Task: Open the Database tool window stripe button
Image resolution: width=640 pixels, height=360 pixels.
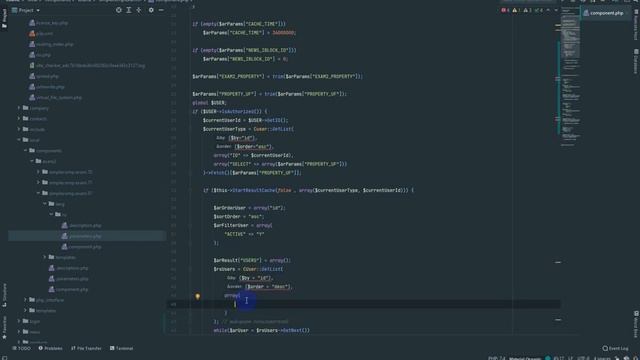Action: [x=636, y=61]
